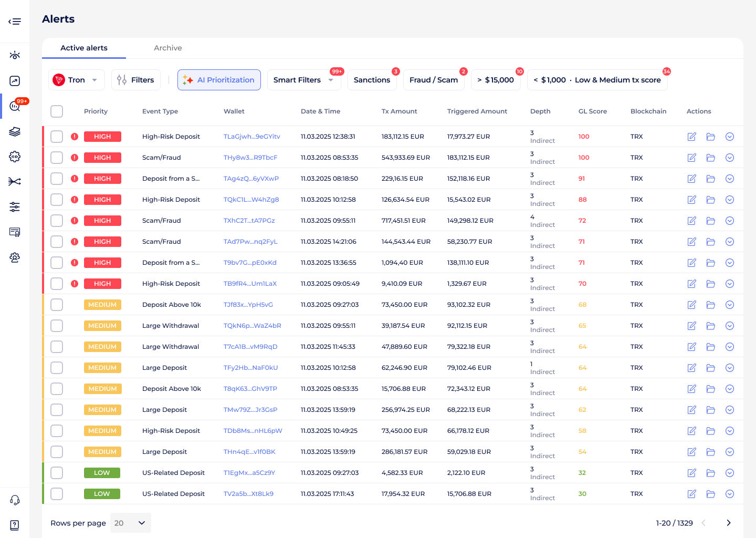Select the Active alerts tab

84,48
